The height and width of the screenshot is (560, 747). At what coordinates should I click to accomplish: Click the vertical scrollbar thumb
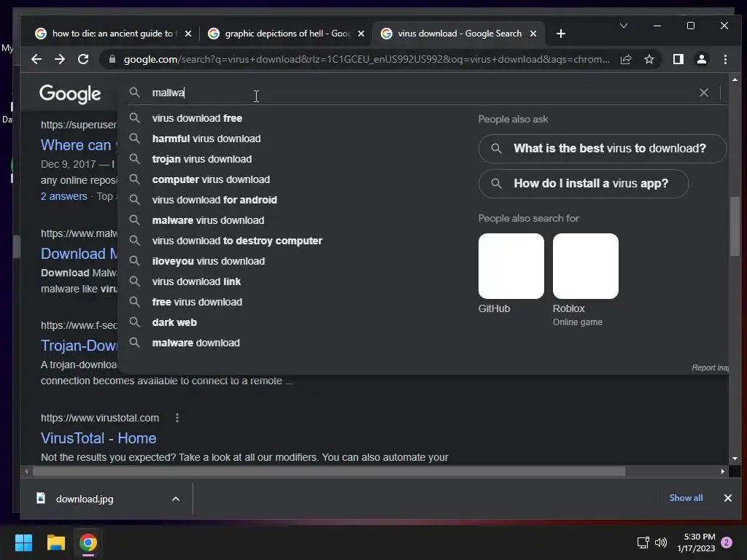pos(735,226)
